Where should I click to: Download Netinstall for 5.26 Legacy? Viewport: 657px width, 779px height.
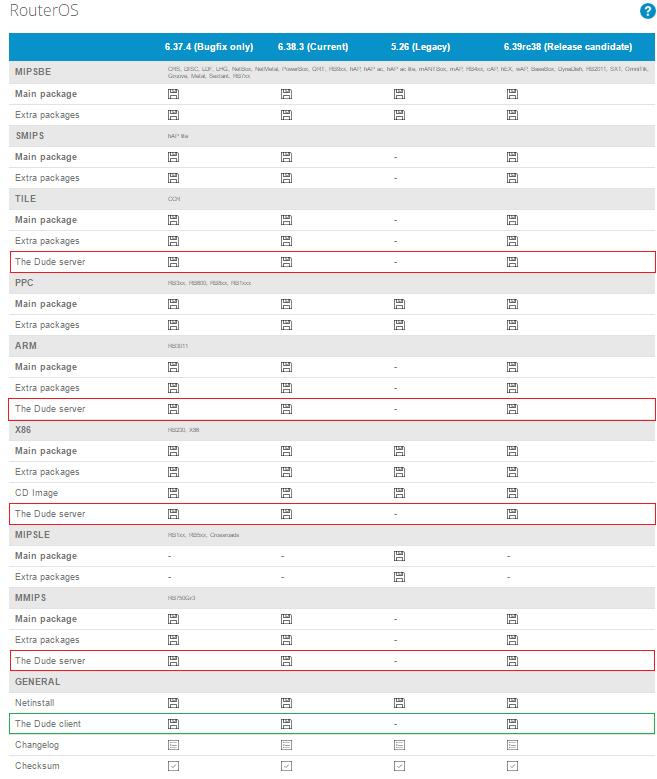(399, 702)
